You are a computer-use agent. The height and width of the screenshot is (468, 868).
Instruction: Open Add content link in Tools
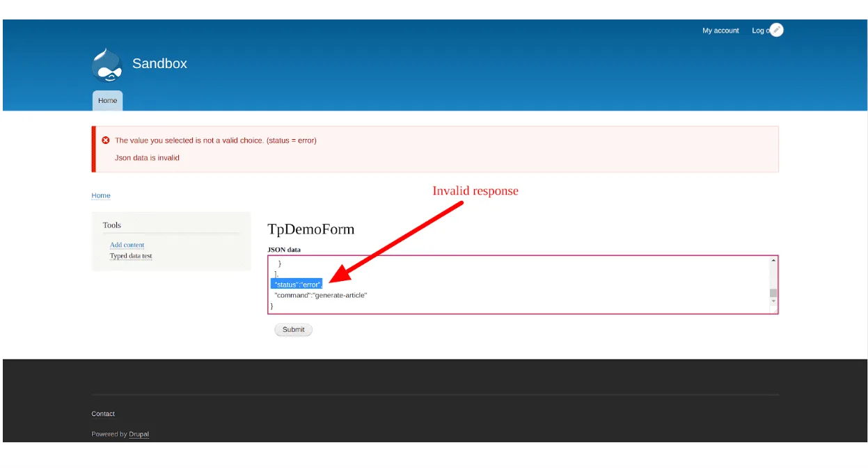[127, 245]
